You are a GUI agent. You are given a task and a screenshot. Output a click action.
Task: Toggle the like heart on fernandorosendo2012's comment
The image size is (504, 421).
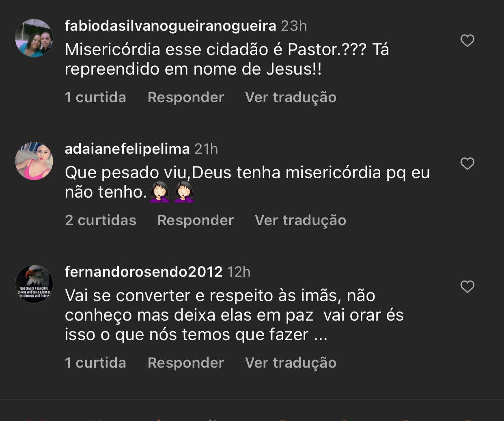pos(467,286)
